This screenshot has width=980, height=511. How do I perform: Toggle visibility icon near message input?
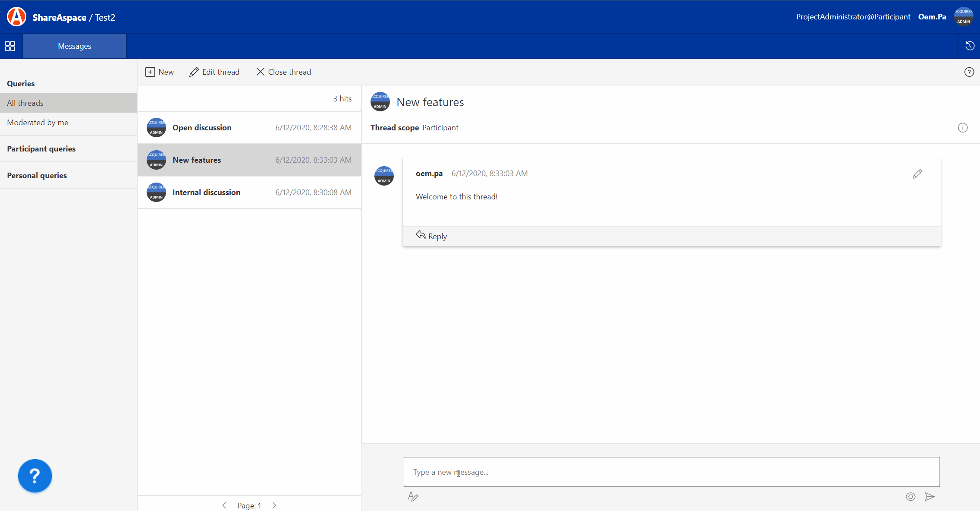point(911,497)
